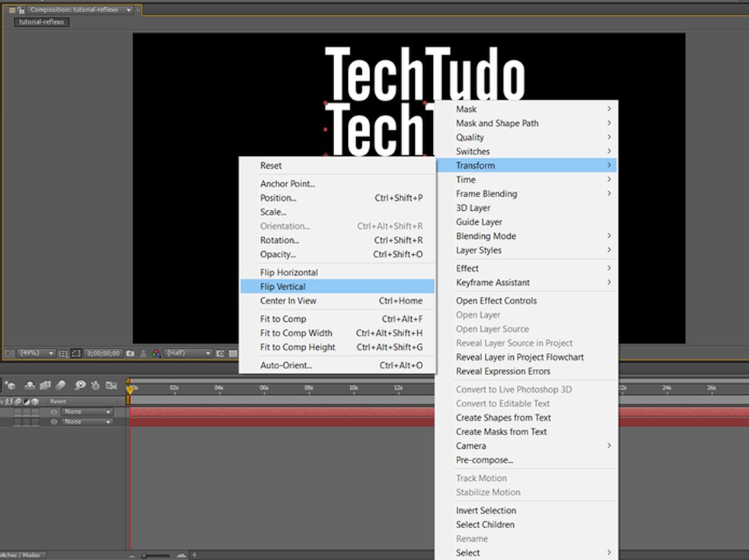Choose Reveal Layer in Project Flowchart
Screen dimensions: 749x560
coord(527,358)
